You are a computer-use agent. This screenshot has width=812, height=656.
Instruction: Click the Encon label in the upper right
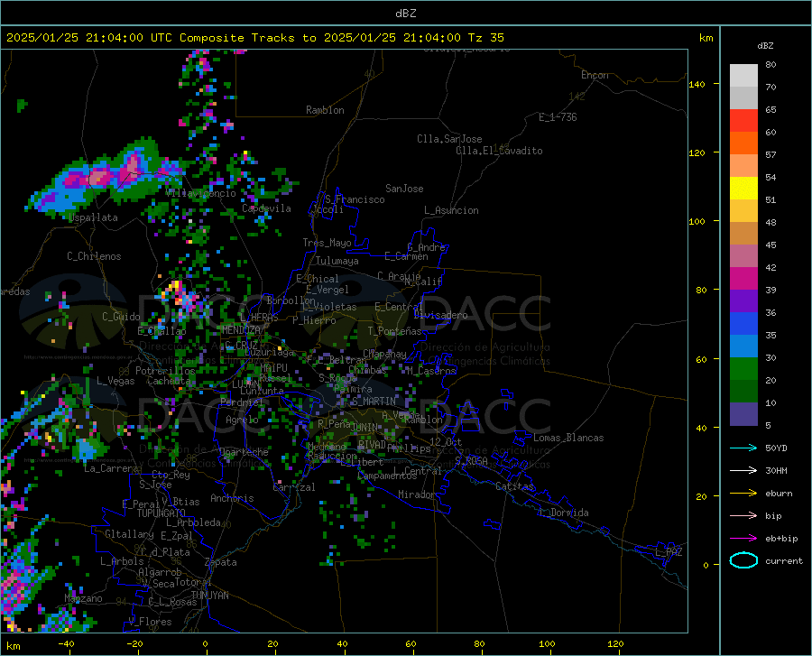pos(595,75)
